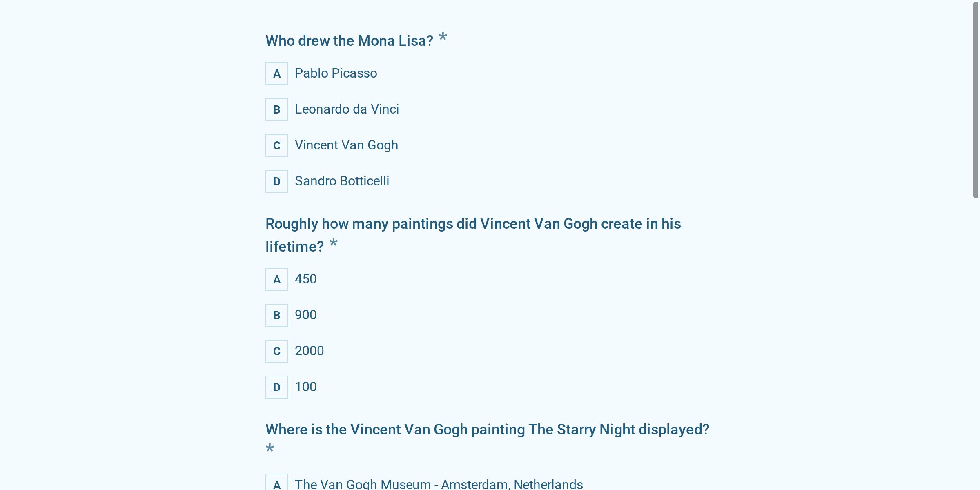
Task: Click letter A box next to 450
Action: click(x=277, y=279)
